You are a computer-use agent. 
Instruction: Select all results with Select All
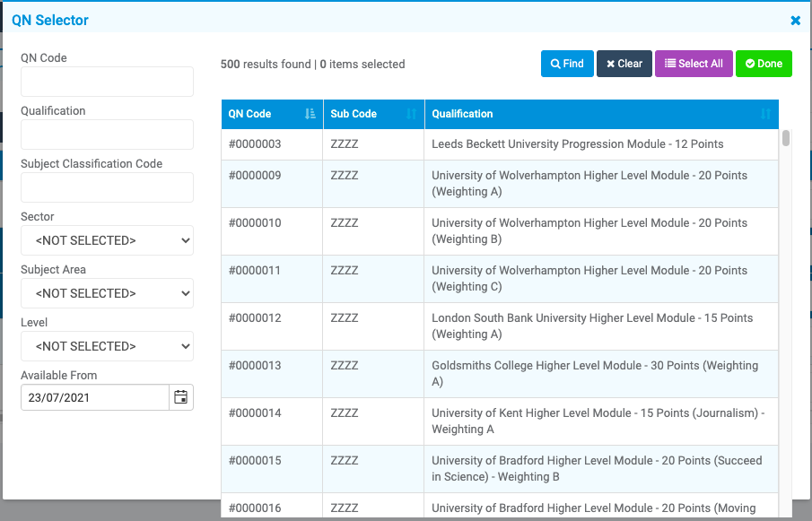[694, 64]
